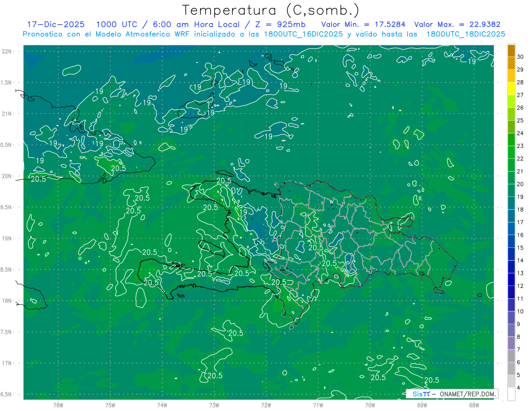The image size is (532, 411).
Task: Click the colorbar scale value '9'
Action: pyautogui.click(x=518, y=324)
